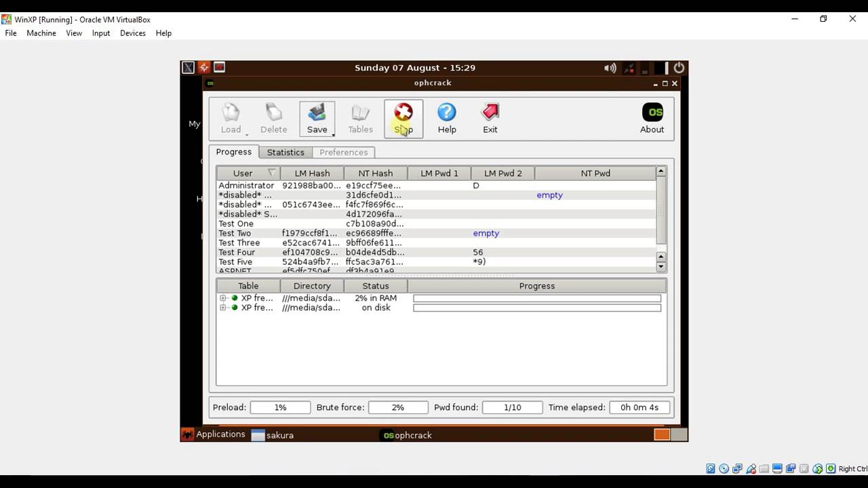
Task: Click the user list scroll down arrow
Action: coord(661,266)
